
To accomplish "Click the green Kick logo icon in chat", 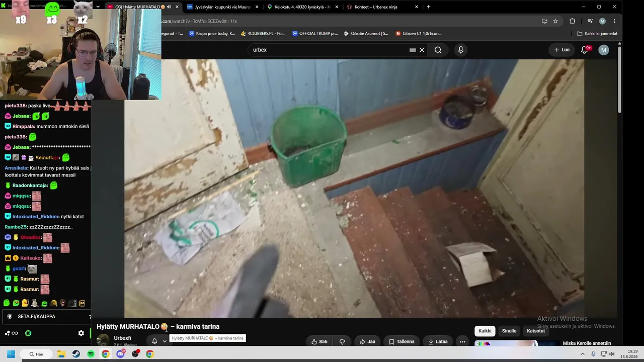I will coord(28,333).
